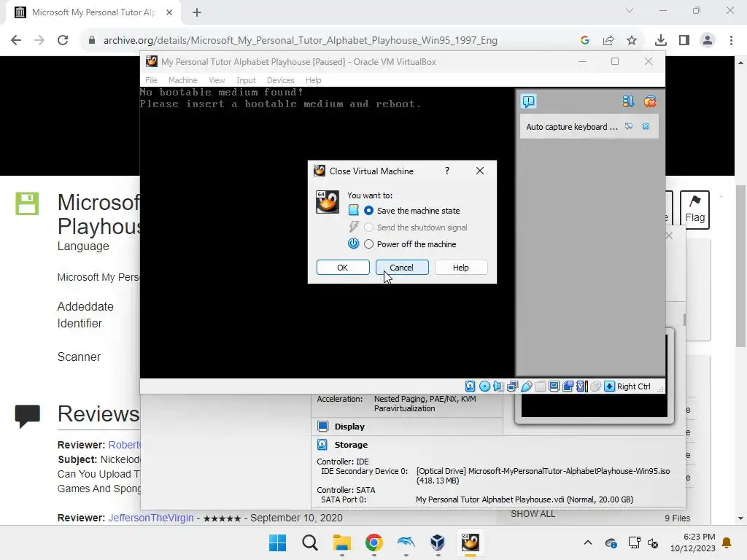Viewport: 747px width, 560px height.
Task: Click recording indicator in VM status bar
Action: [x=568, y=386]
